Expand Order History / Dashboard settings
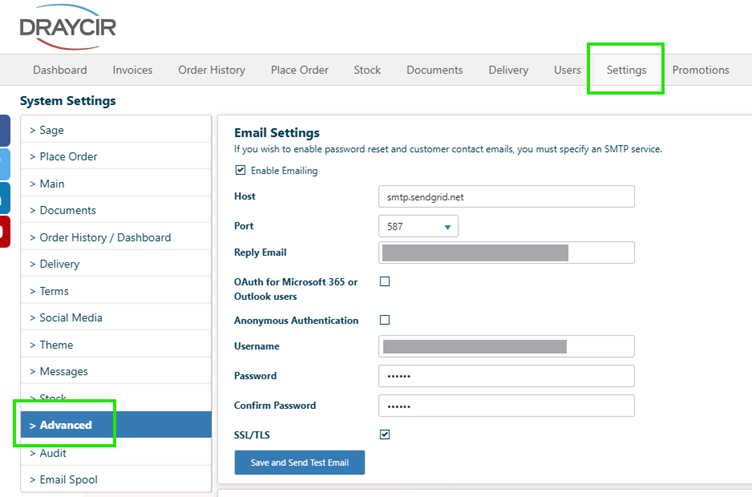752x497 pixels. tap(116, 237)
